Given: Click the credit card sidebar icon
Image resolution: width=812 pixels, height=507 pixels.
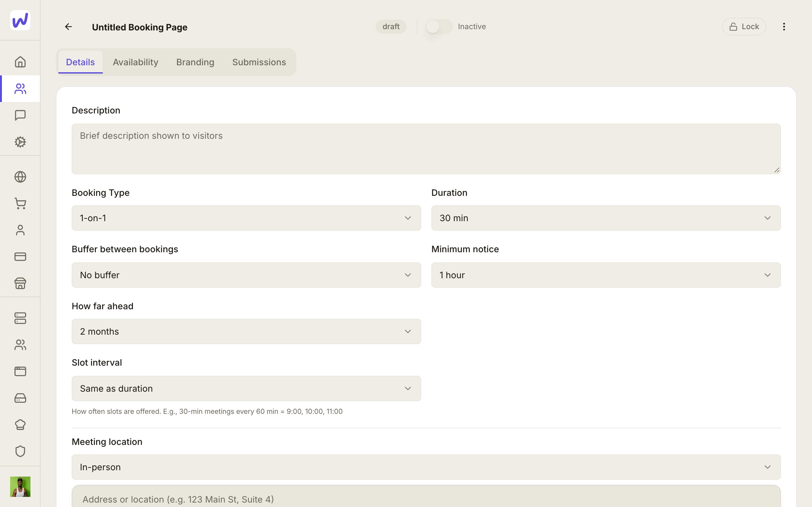Looking at the screenshot, I should [20, 257].
